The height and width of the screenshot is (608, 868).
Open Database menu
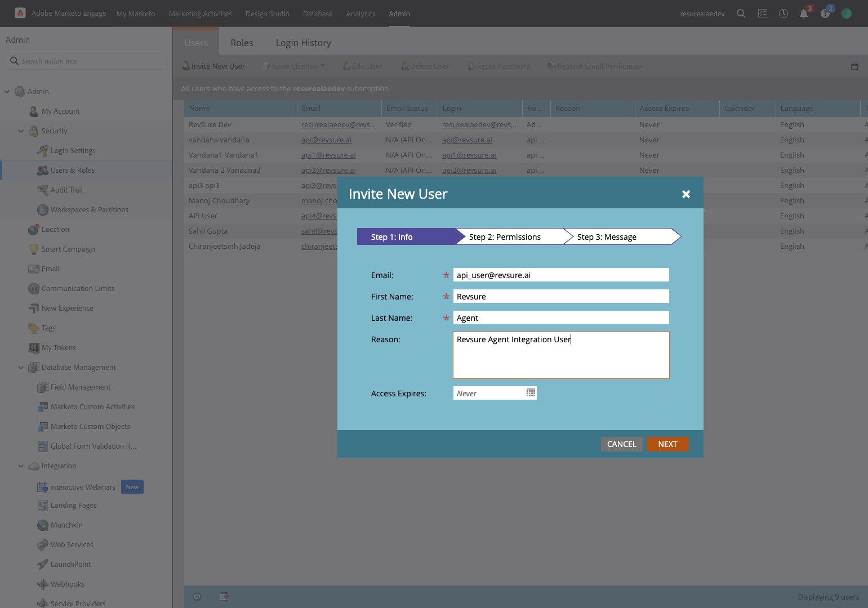click(x=318, y=14)
